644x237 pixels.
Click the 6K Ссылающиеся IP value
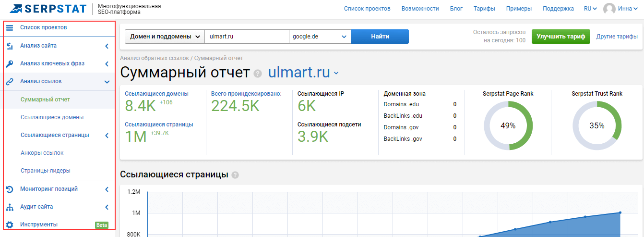pyautogui.click(x=307, y=106)
